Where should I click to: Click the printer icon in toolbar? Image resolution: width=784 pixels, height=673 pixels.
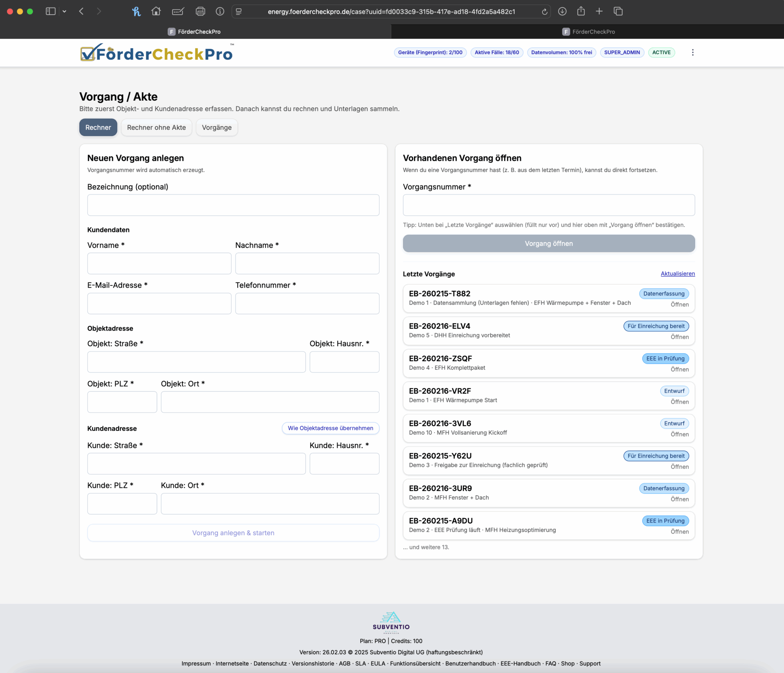[x=200, y=11]
